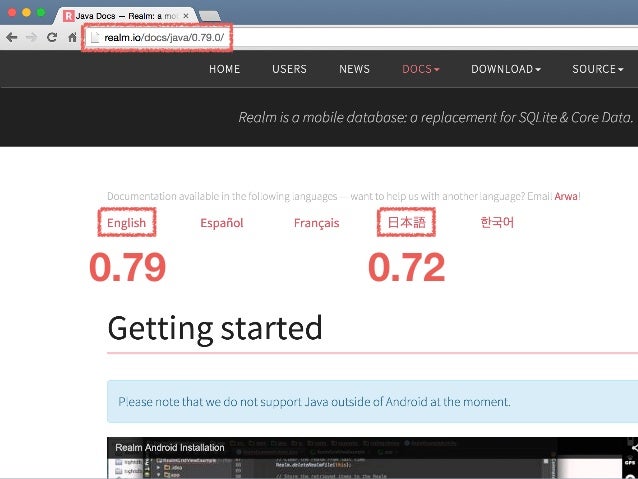Open the NEWS nav item
Image resolution: width=638 pixels, height=479 pixels.
(354, 69)
